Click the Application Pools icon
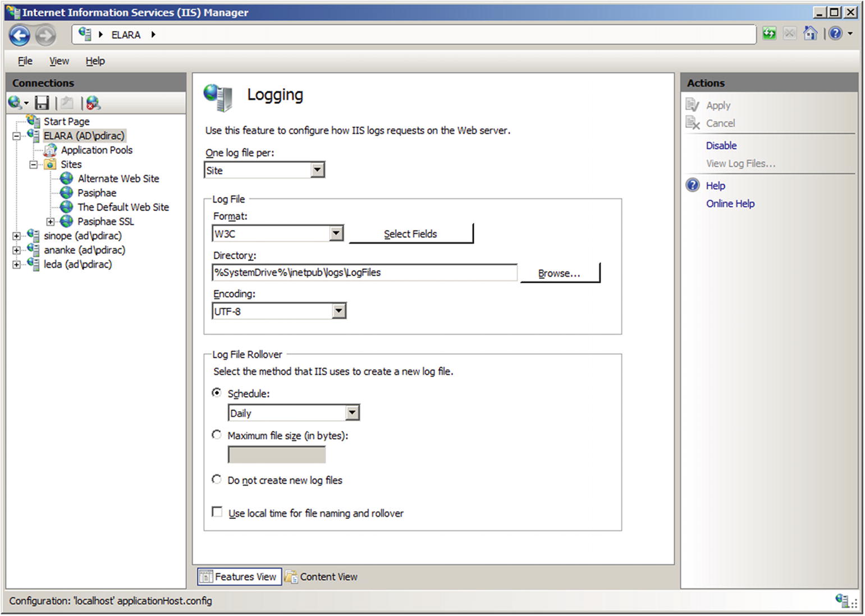Image resolution: width=865 pixels, height=616 pixels. pyautogui.click(x=51, y=150)
